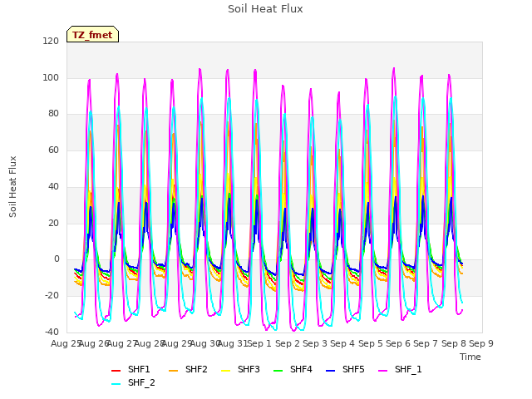The width and height of the screenshot is (532, 399).
Task: Click the Sep 7 x-axis date label
Action: [426, 343]
